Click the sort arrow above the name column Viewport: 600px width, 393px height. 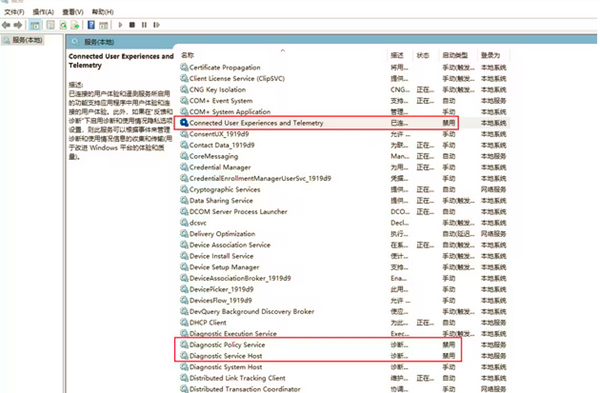[283, 50]
